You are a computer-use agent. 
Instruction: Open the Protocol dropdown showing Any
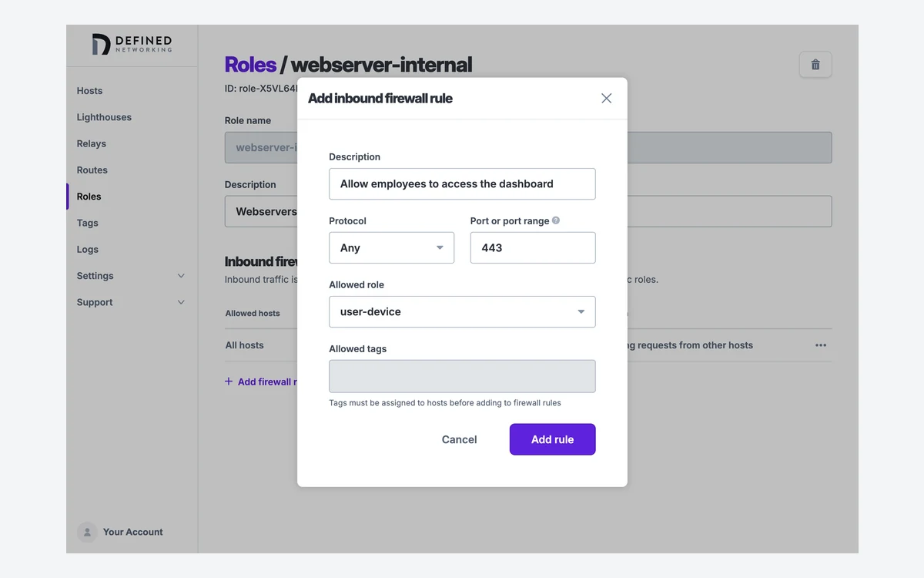tap(391, 248)
